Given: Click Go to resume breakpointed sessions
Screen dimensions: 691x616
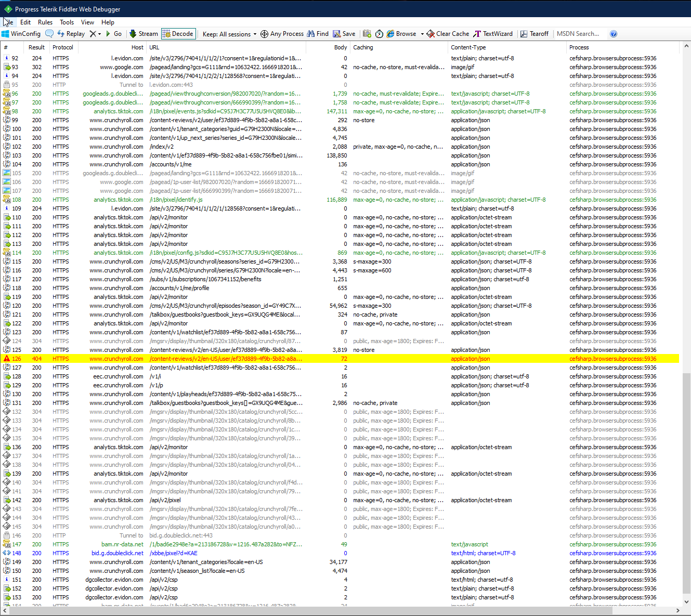Looking at the screenshot, I should [114, 33].
